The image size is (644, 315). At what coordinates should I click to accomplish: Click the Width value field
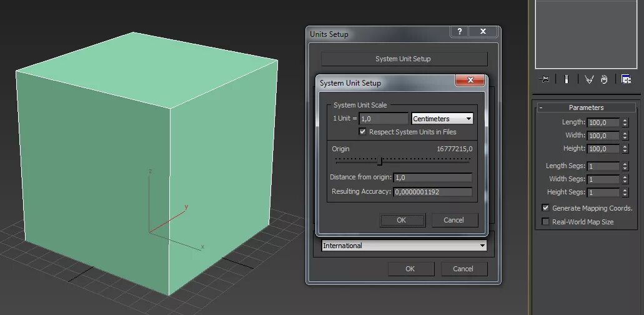click(x=603, y=136)
